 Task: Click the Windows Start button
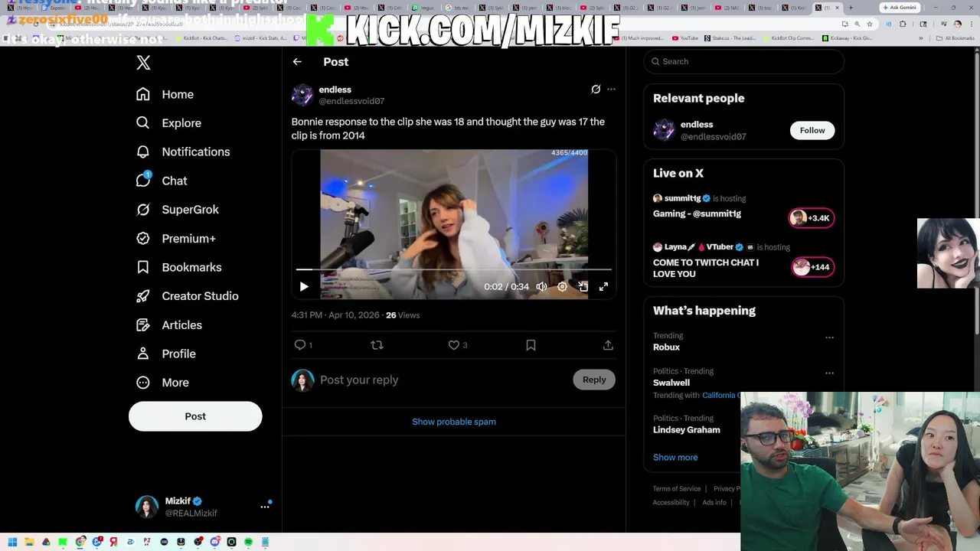[12, 542]
